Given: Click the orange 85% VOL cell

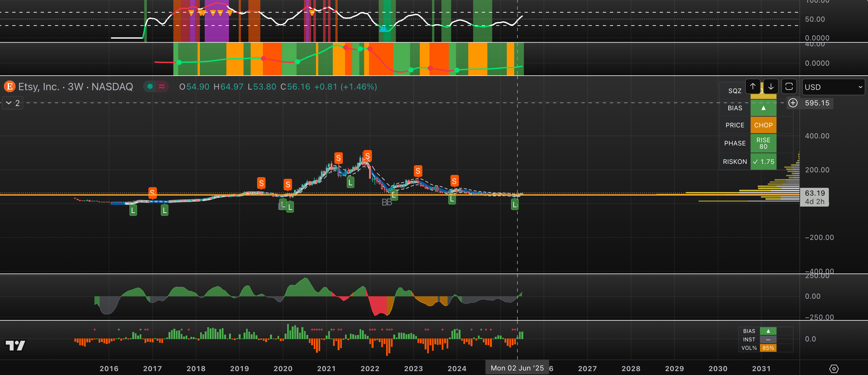Looking at the screenshot, I should pyautogui.click(x=768, y=348).
